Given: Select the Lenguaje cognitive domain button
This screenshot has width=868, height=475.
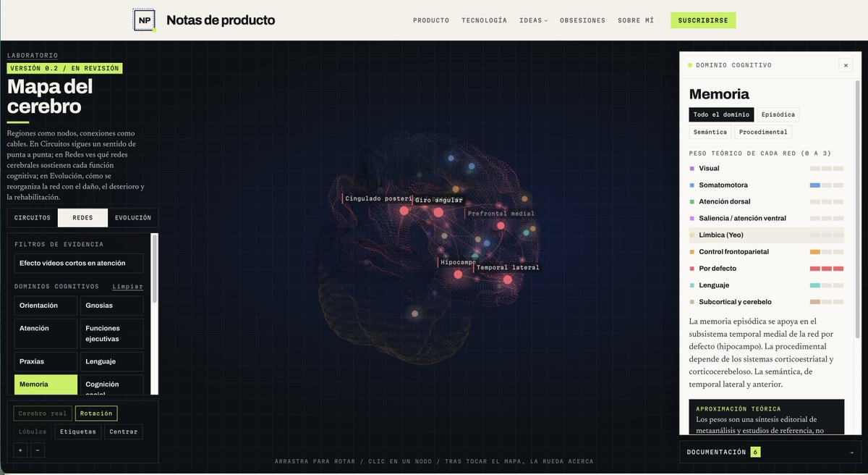Looking at the screenshot, I should 111,361.
